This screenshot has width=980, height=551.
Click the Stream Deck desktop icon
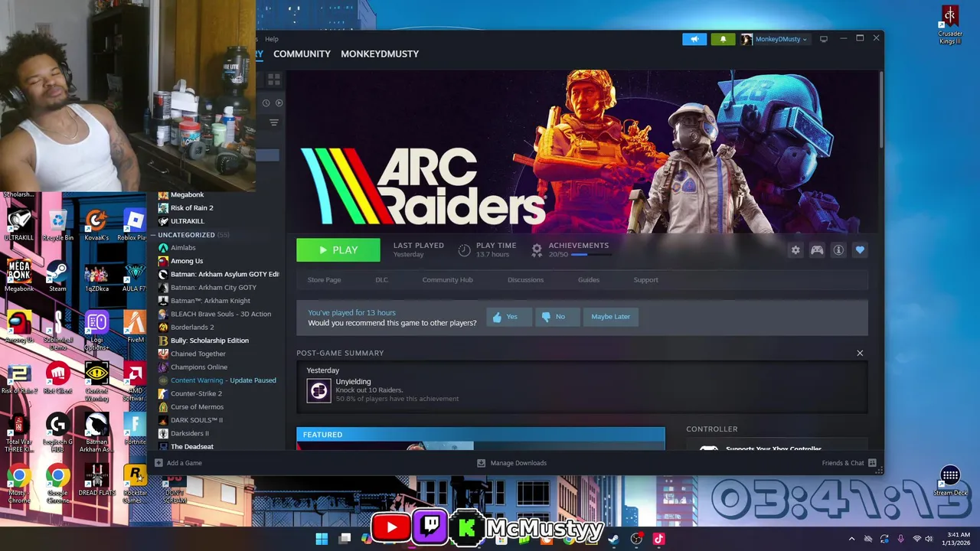(950, 481)
